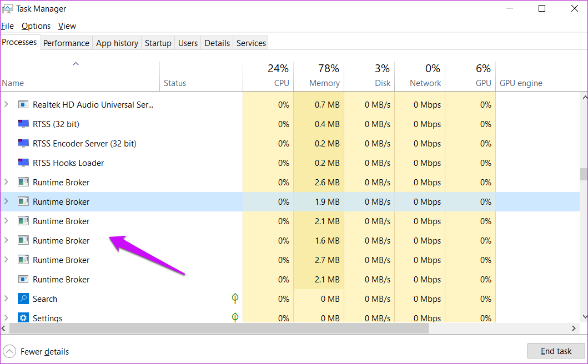
Task: Click the Settings gear process icon
Action: [x=23, y=318]
